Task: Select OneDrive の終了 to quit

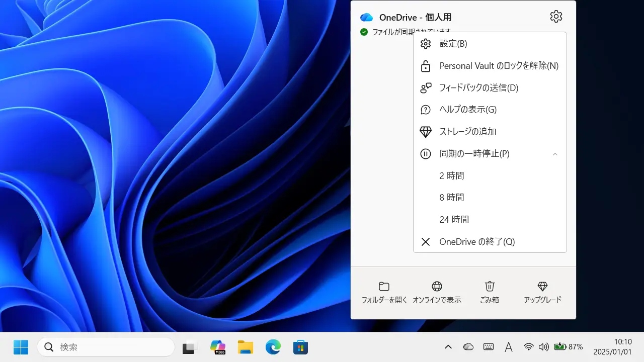Action: [x=476, y=242]
